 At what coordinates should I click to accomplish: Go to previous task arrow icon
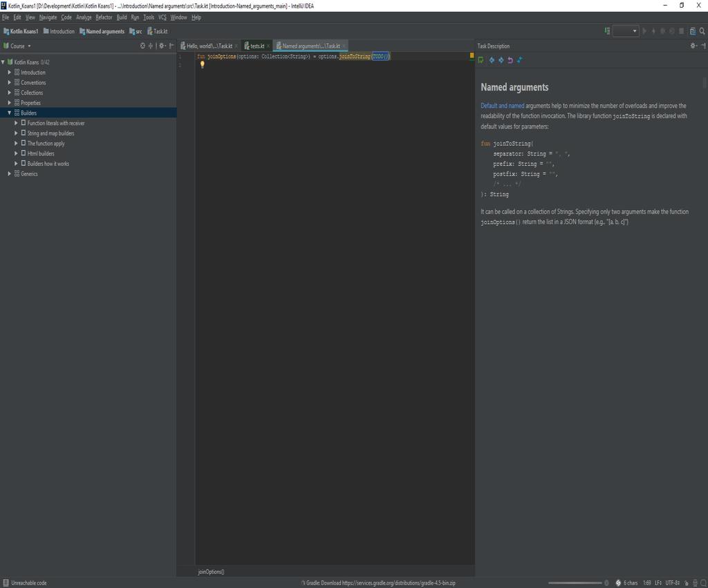[x=492, y=60]
